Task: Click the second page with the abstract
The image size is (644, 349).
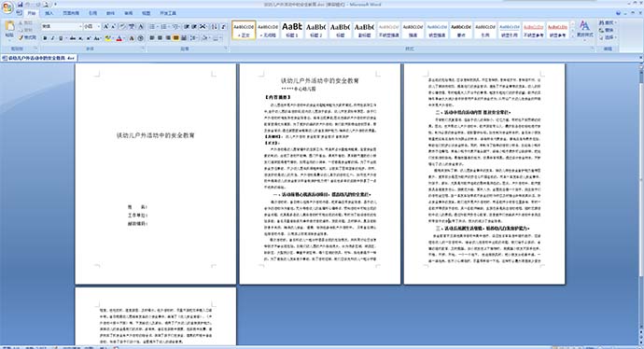Action: pyautogui.click(x=320, y=174)
